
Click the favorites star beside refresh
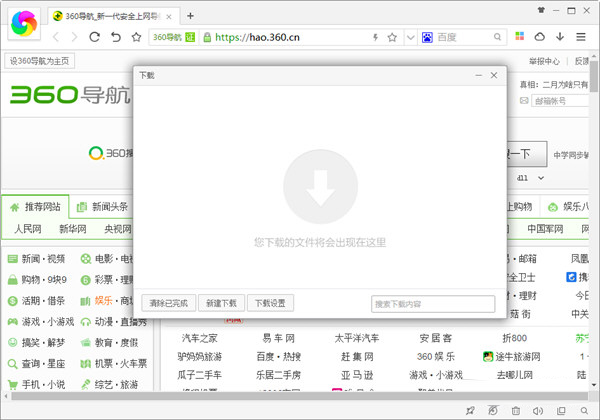136,37
